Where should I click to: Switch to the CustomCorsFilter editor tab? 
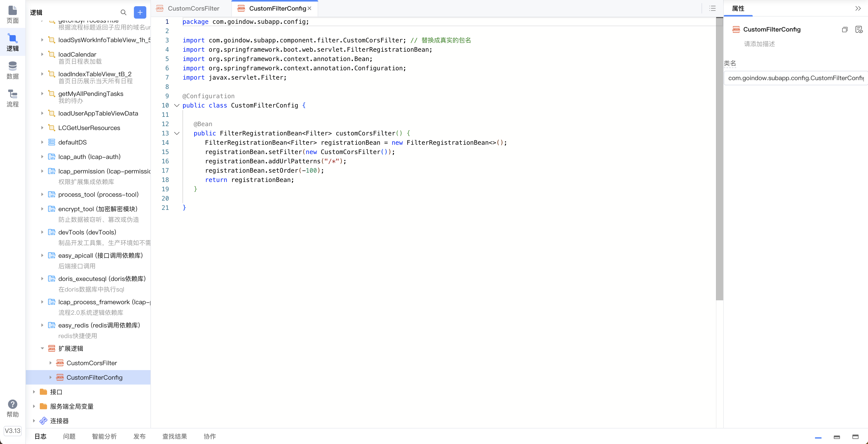(x=193, y=9)
